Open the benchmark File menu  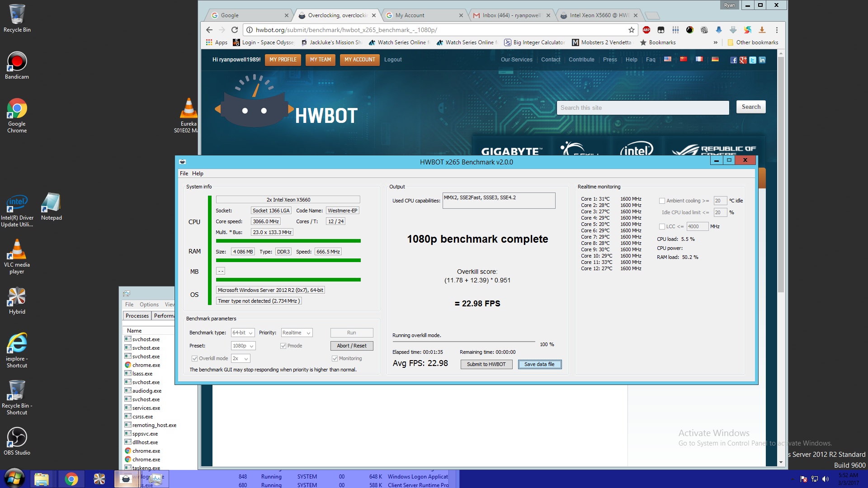184,174
